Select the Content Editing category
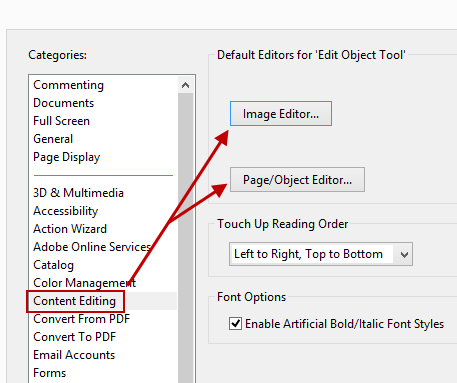This screenshot has height=383, width=457. (75, 301)
